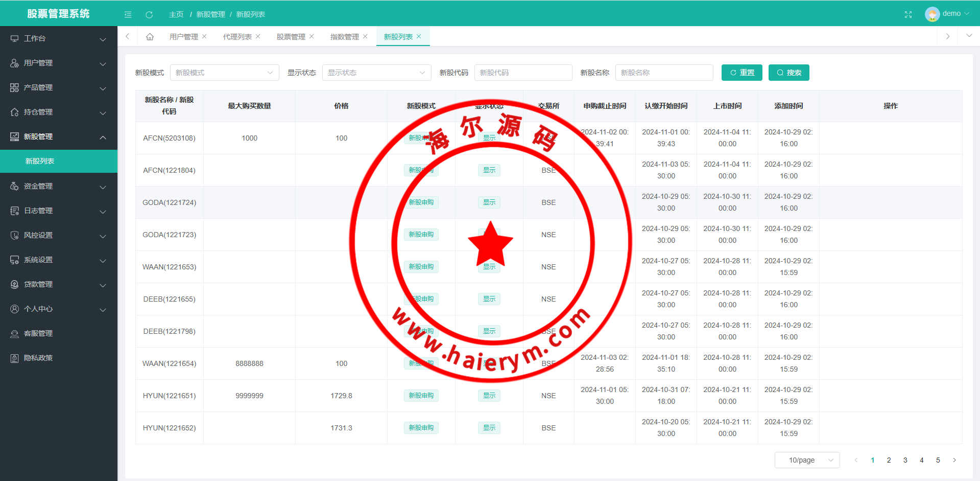The height and width of the screenshot is (481, 980).
Task: Go to page 3 in pagination
Action: pos(905,460)
